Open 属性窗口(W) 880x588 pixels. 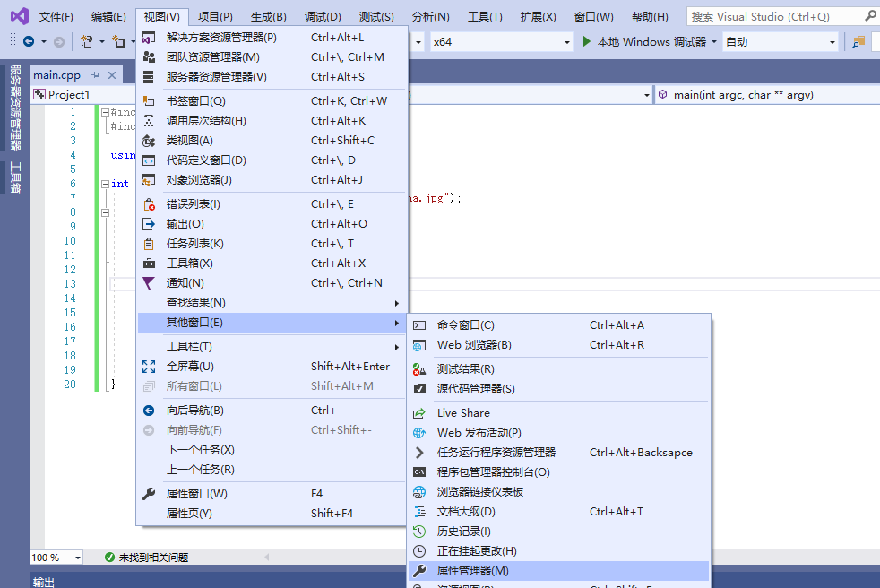(272, 494)
